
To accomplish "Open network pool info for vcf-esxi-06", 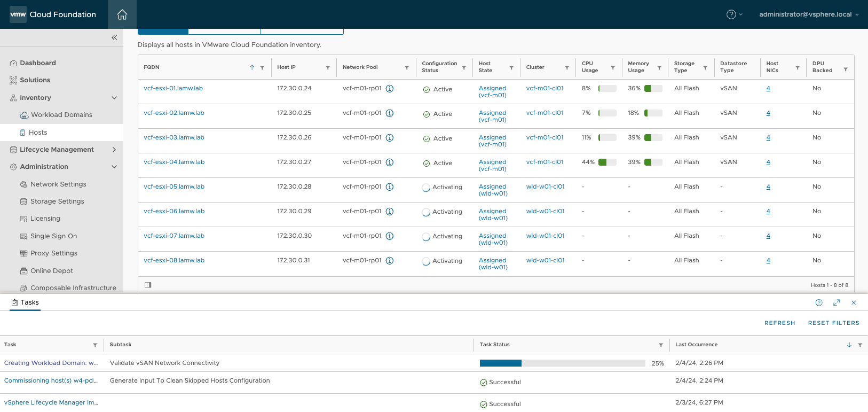I will coord(390,212).
